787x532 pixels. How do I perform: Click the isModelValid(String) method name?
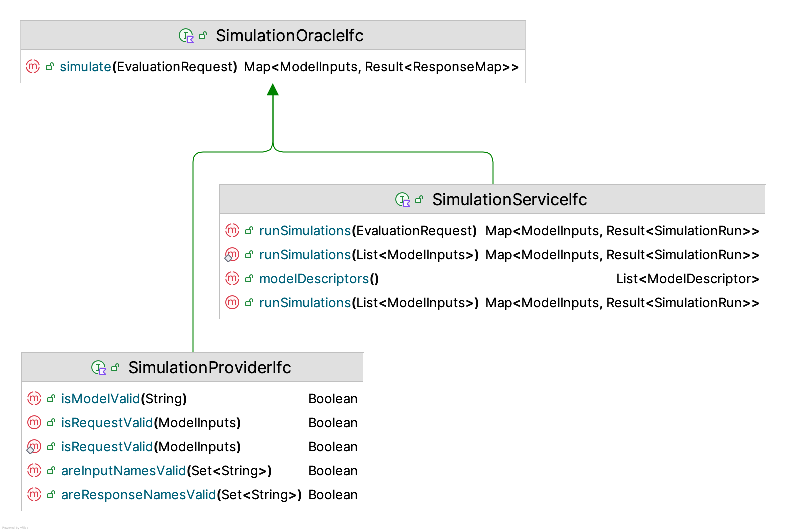point(124,399)
